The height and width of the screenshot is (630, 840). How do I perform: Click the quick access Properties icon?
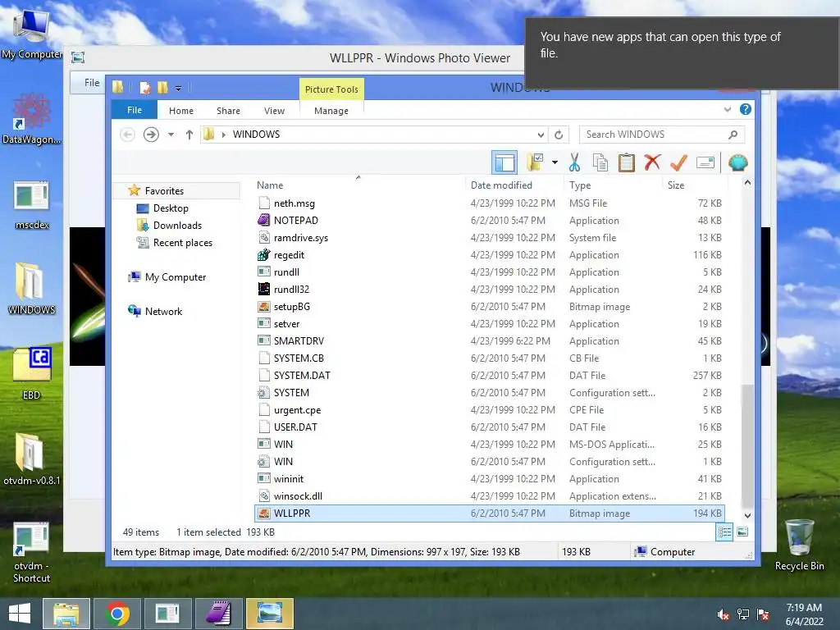click(145, 87)
